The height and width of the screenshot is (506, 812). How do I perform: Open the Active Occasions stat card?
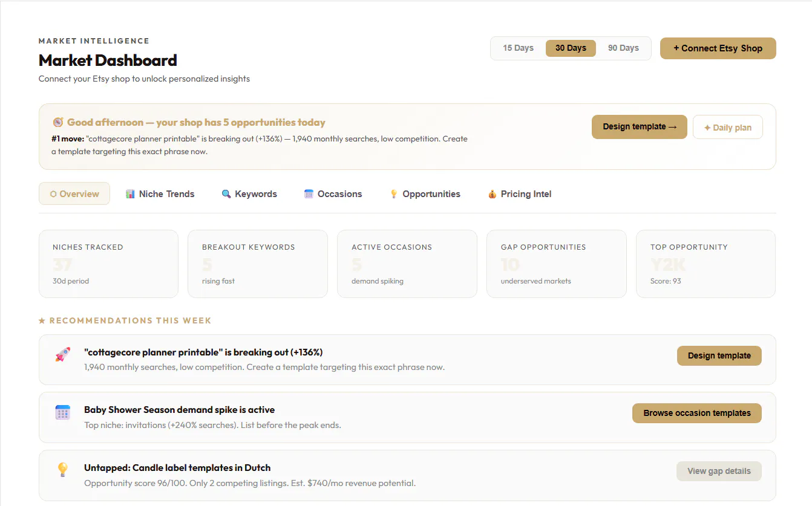click(407, 264)
